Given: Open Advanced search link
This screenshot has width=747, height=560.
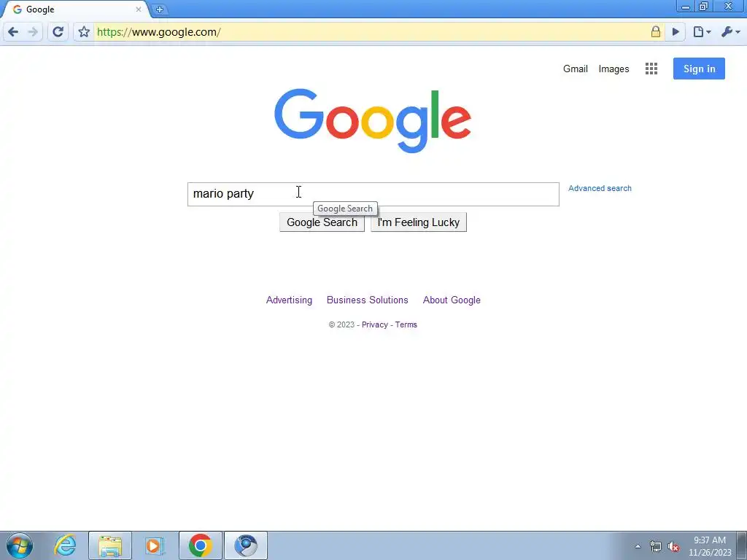Looking at the screenshot, I should tap(600, 188).
